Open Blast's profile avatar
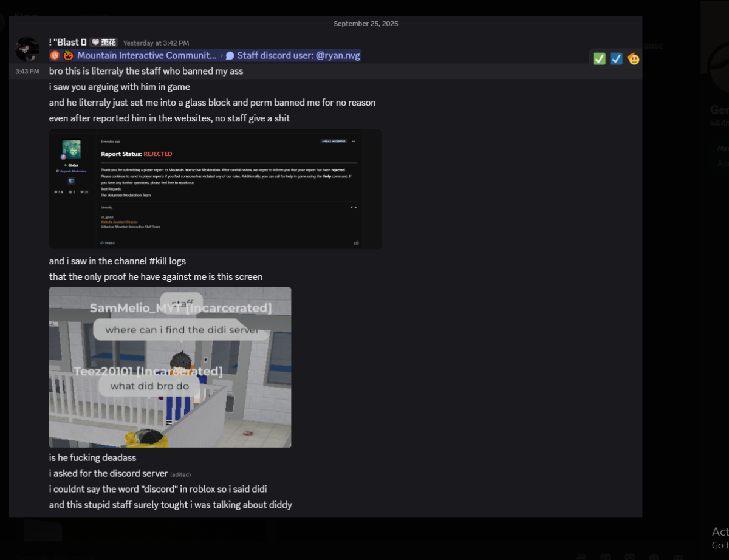The image size is (729, 560). pyautogui.click(x=27, y=49)
